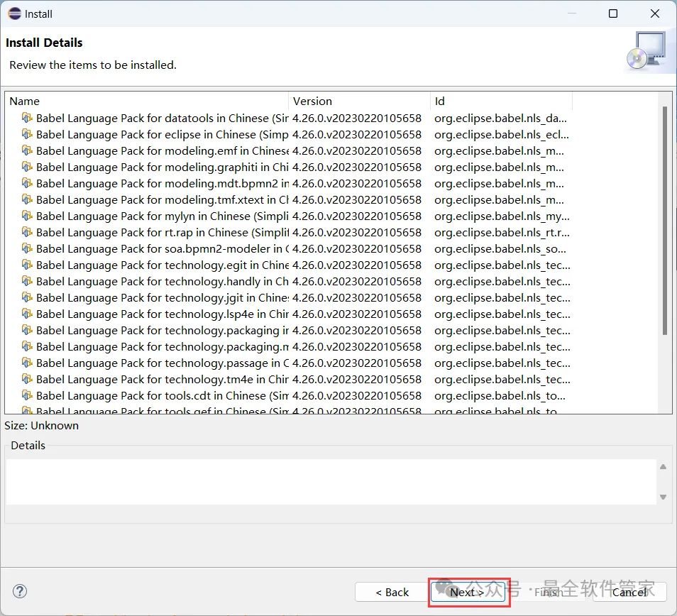Click the items list vertical scrollbar
The height and width of the screenshot is (616, 677).
pos(665,221)
